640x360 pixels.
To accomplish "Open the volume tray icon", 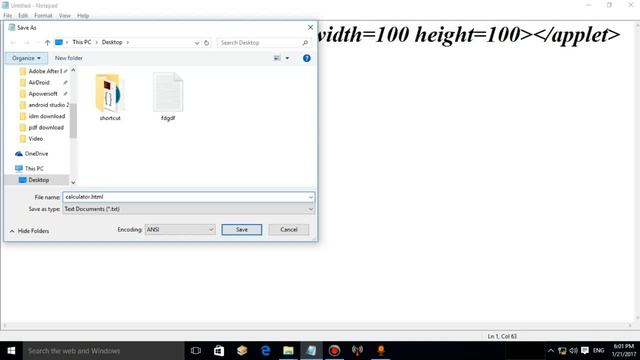I will pyautogui.click(x=573, y=351).
